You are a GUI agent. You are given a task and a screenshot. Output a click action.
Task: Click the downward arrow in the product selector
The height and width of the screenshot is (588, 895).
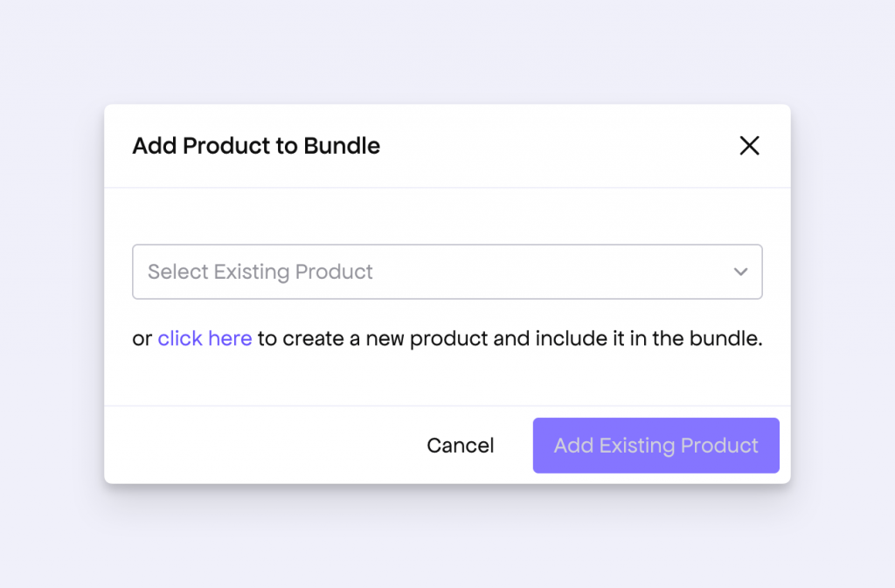tap(740, 272)
